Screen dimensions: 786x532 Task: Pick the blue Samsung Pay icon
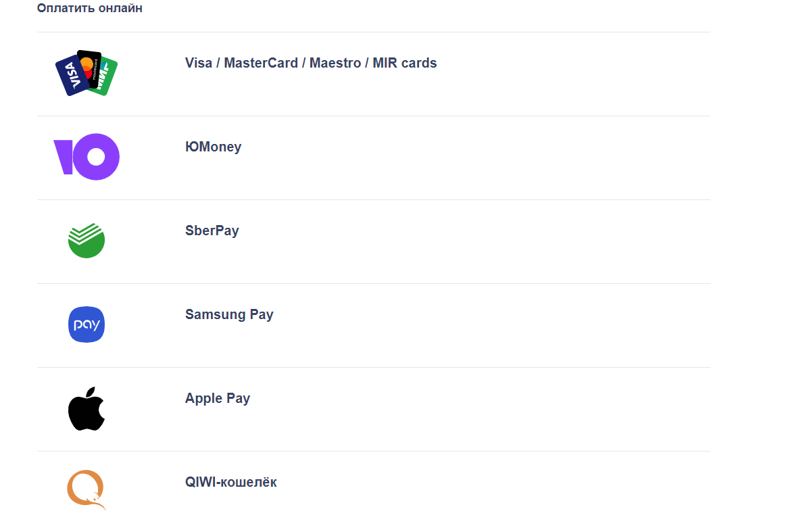click(87, 324)
